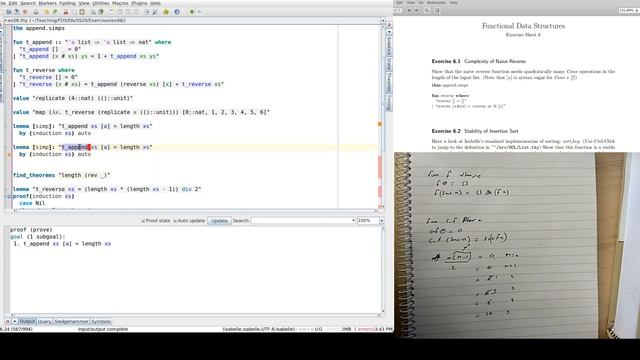Open the Macros menu
The width and height of the screenshot is (640, 360).
120,3
